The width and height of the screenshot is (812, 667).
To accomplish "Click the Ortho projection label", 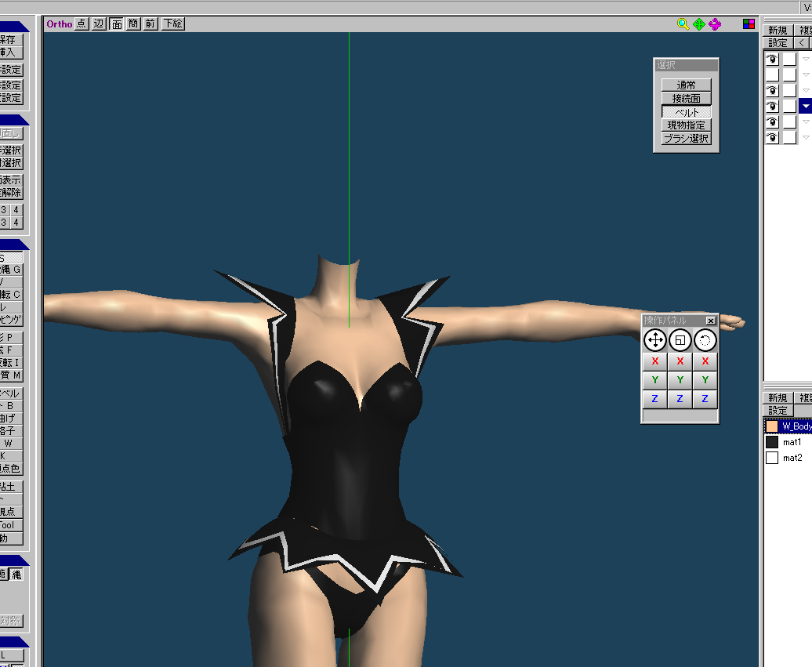I will [x=59, y=24].
